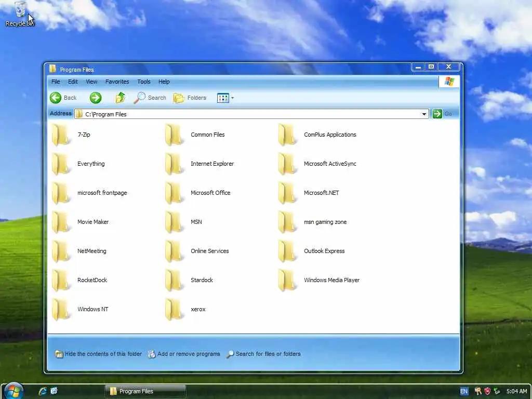Open the File menu

(x=56, y=82)
